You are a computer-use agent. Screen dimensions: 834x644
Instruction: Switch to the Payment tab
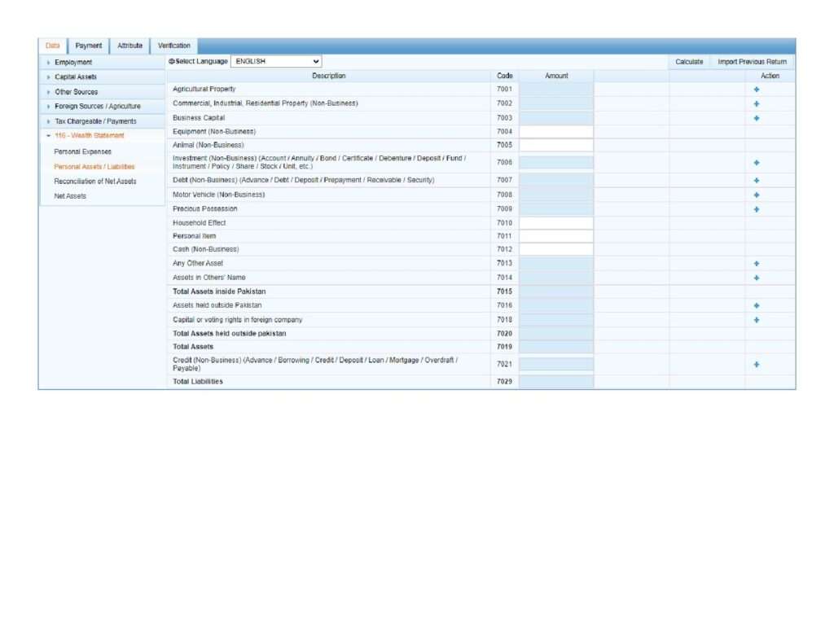pos(89,46)
